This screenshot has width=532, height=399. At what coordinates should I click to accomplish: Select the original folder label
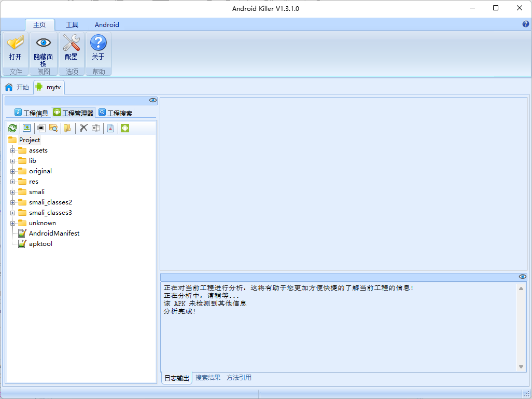tap(40, 171)
